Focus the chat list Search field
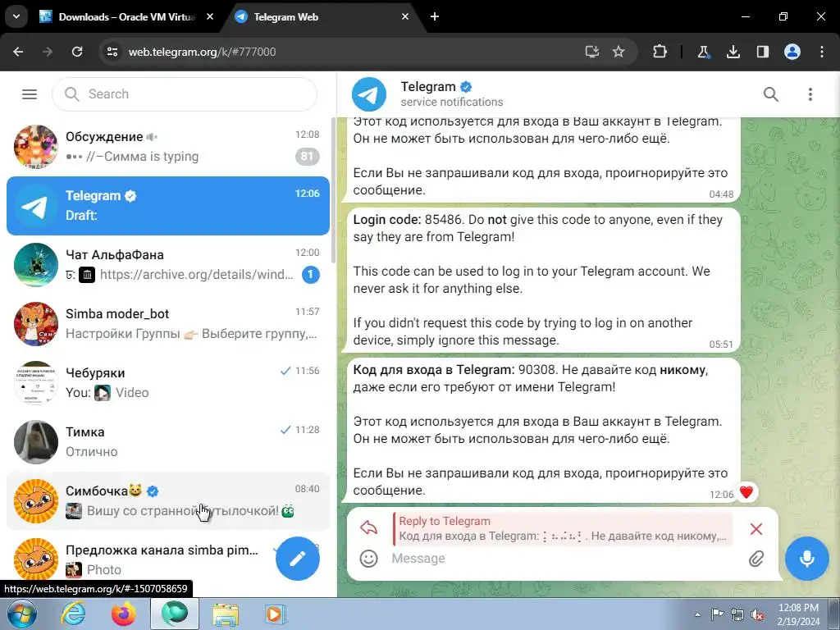Viewport: 840px width, 630px height. [185, 94]
